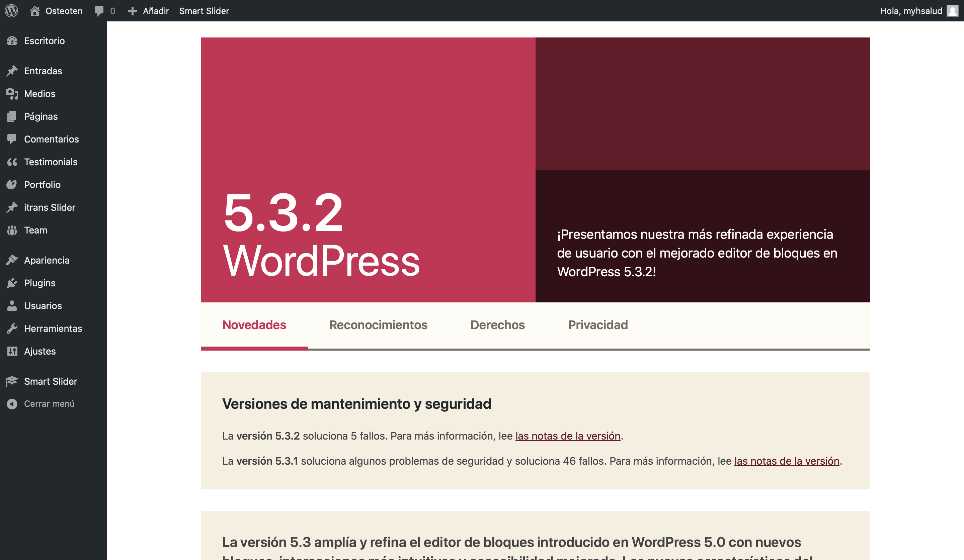The width and height of the screenshot is (964, 560).
Task: Open version 5.3.1 release notes link
Action: coord(787,461)
